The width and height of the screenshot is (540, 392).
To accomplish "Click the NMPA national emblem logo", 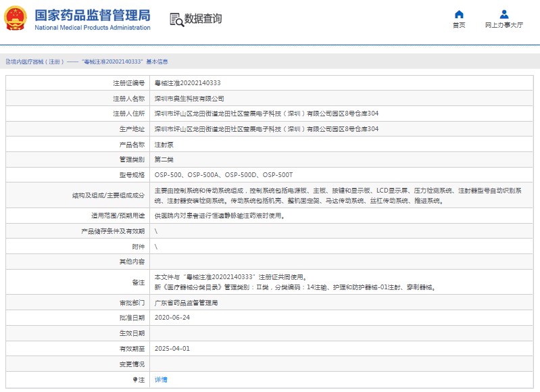I will [x=15, y=18].
